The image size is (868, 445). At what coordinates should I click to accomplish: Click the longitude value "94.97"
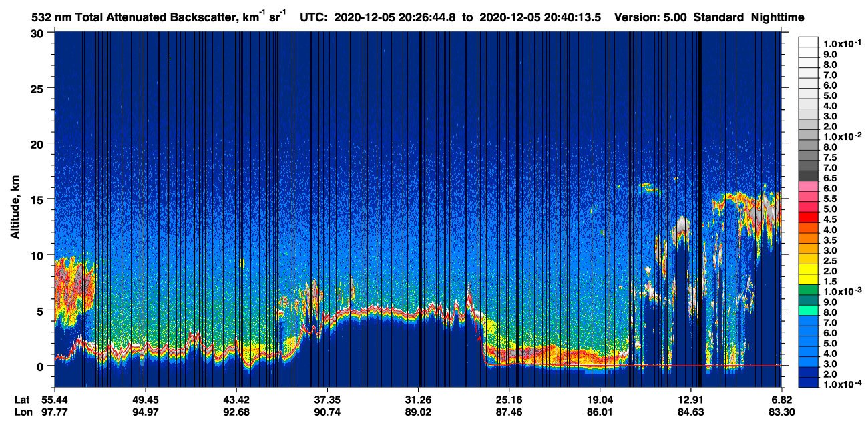(146, 412)
